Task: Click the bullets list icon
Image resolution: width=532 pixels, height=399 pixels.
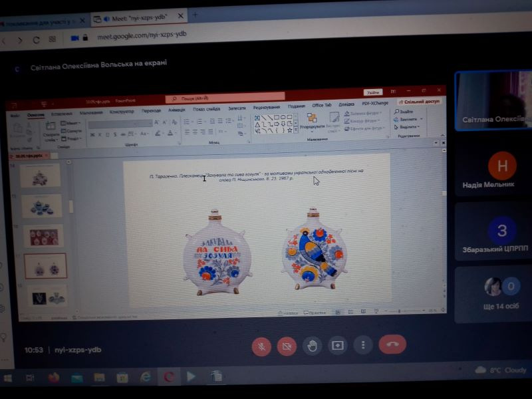Action: (x=188, y=122)
